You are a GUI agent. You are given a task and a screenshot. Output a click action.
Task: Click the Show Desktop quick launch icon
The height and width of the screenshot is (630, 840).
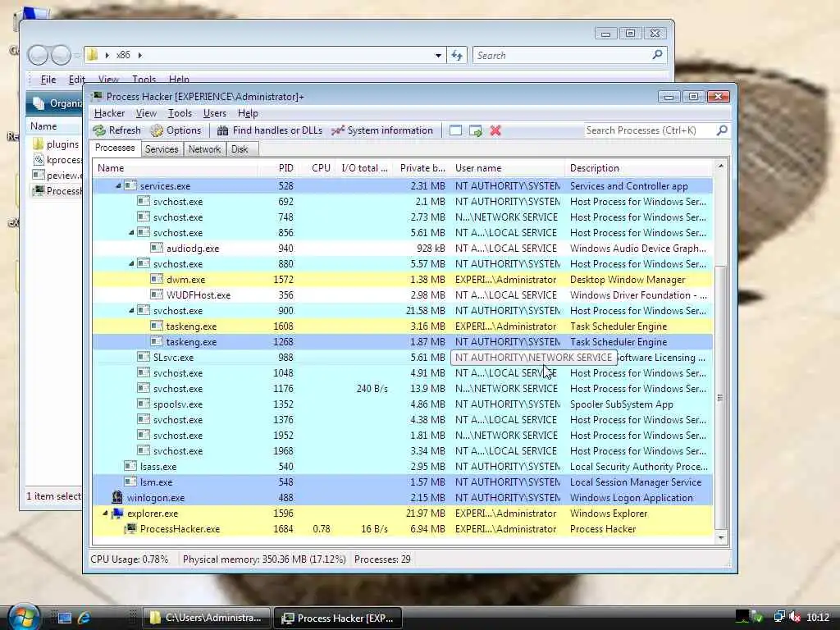(65, 618)
